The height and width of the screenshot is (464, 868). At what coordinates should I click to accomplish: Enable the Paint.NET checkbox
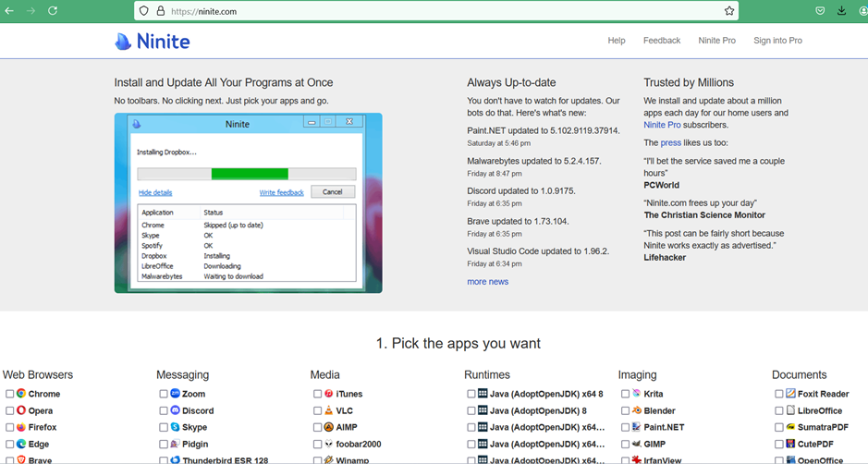click(x=625, y=428)
